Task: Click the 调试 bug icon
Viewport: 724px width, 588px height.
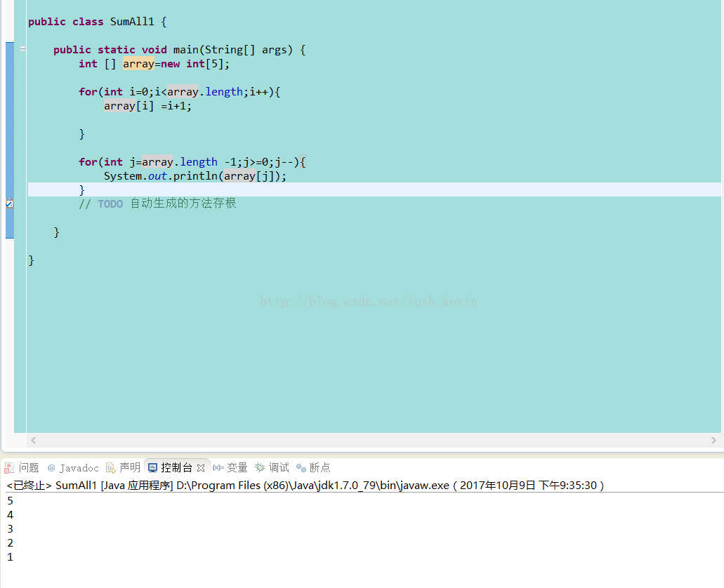Action: tap(260, 468)
